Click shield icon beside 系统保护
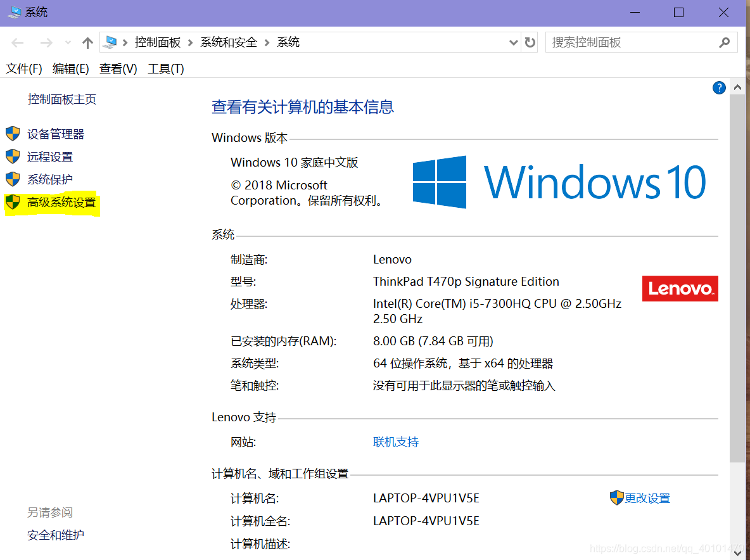 pyautogui.click(x=13, y=179)
